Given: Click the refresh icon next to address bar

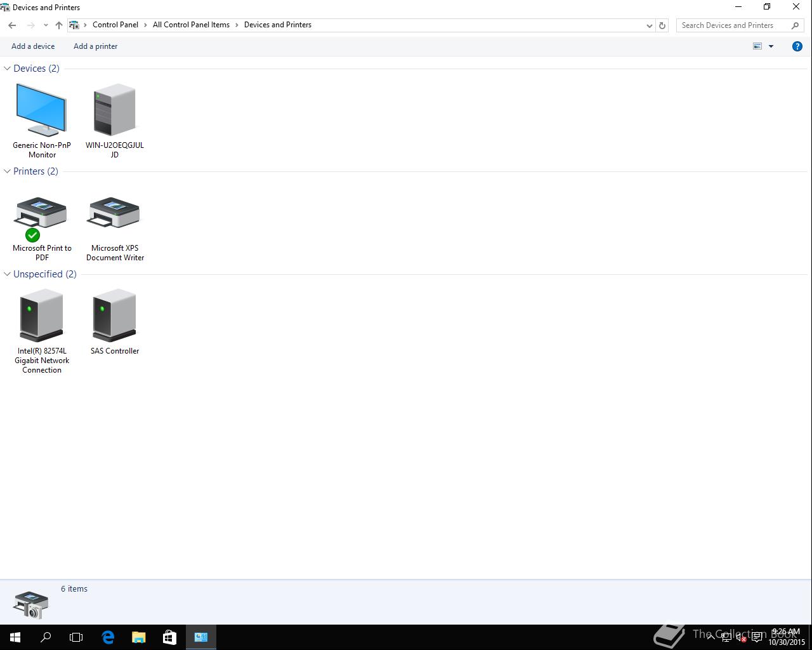Looking at the screenshot, I should pos(662,25).
